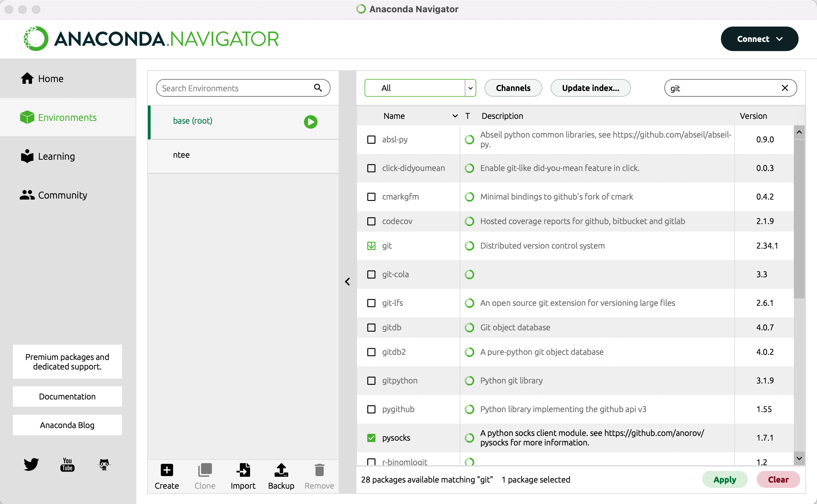Sort packages by the Name column arrow

tap(455, 116)
